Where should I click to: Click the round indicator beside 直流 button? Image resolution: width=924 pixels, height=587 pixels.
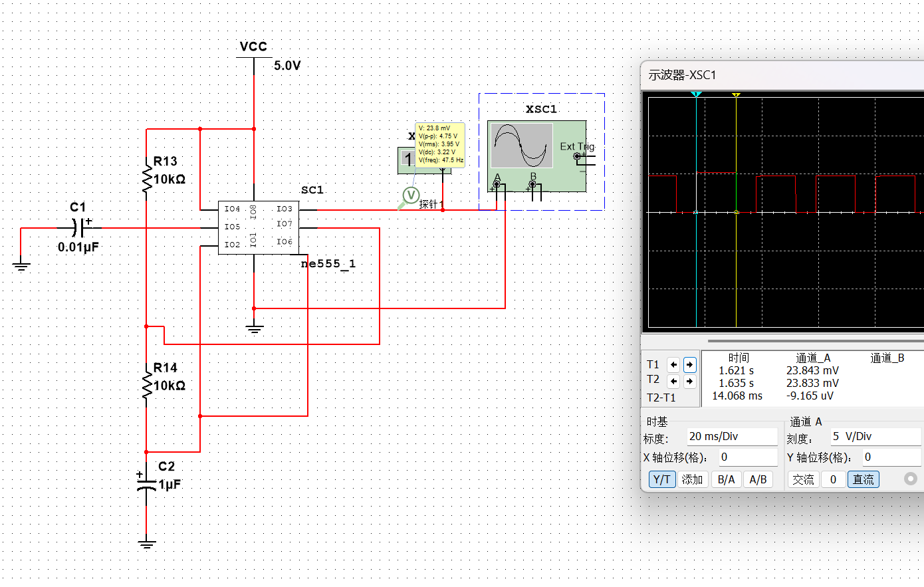pos(911,479)
